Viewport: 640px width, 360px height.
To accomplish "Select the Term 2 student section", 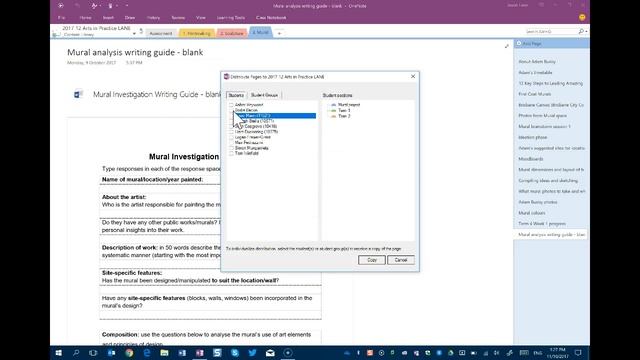I will [x=344, y=116].
